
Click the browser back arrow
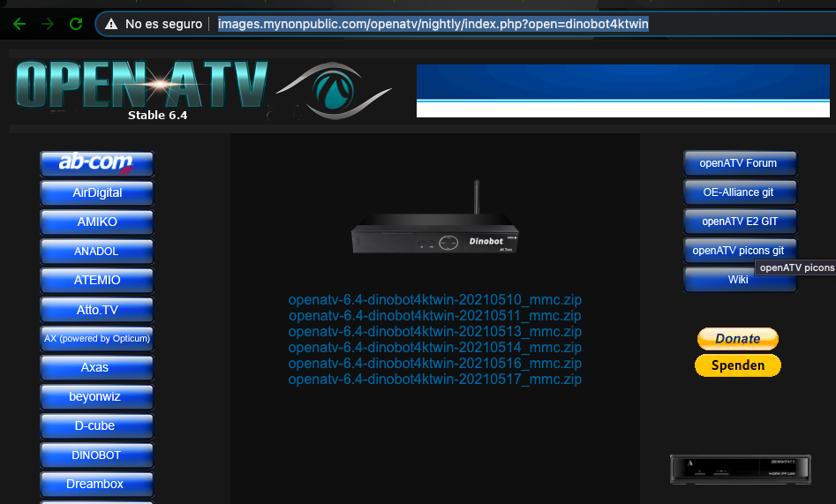19,24
